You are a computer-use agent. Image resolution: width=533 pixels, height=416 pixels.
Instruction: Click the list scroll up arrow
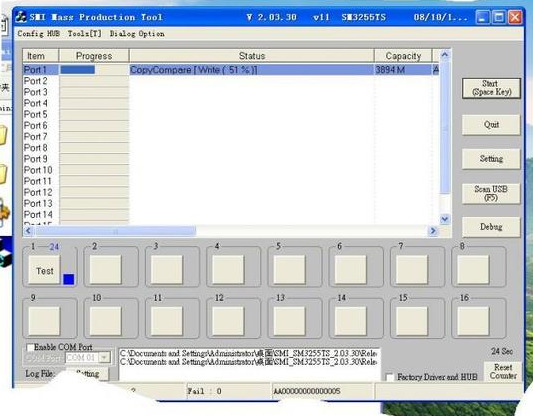(445, 54)
